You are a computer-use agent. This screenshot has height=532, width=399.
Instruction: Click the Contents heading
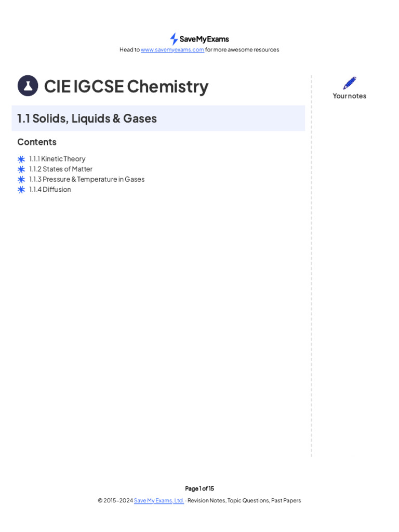pos(37,142)
